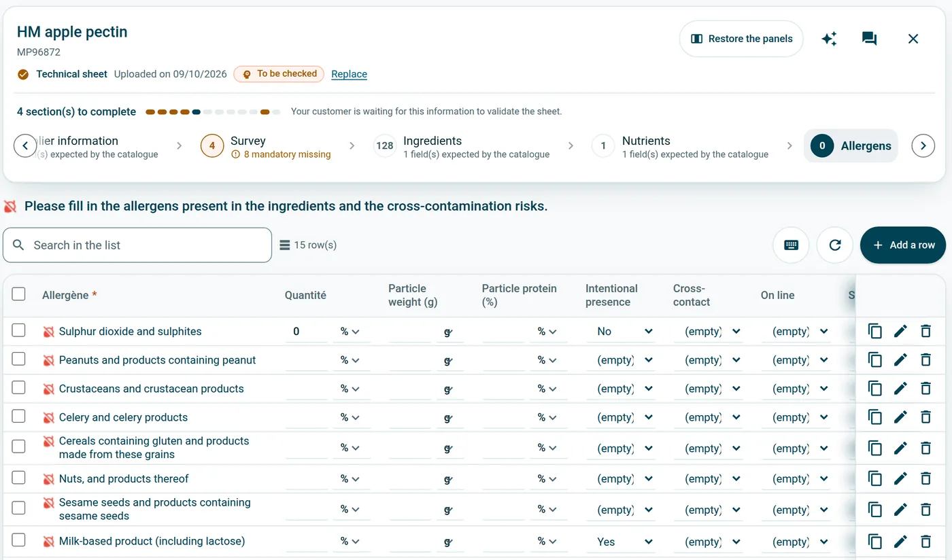Go to next section with right arrow
The image size is (952, 560).
(923, 145)
